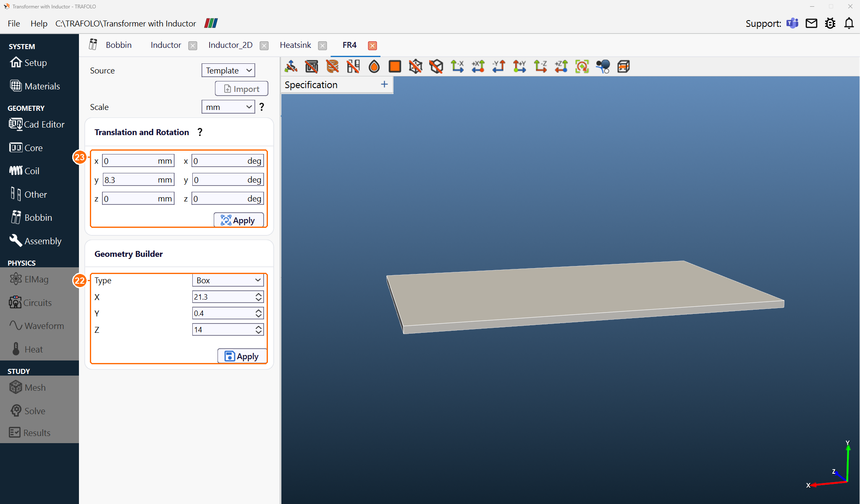Open the File menu
Viewport: 860px width, 504px height.
13,24
